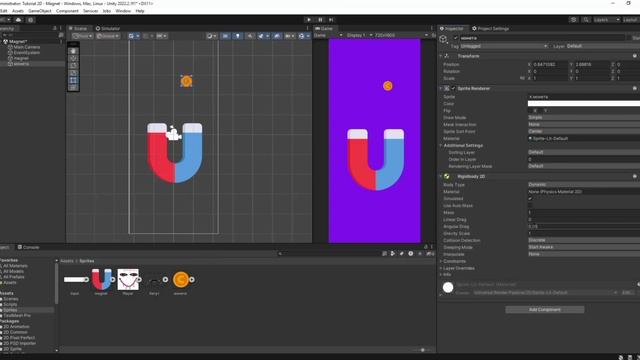Click the Sprite Renderer Color swatch
Viewport: 640px width, 360px height.
584,104
